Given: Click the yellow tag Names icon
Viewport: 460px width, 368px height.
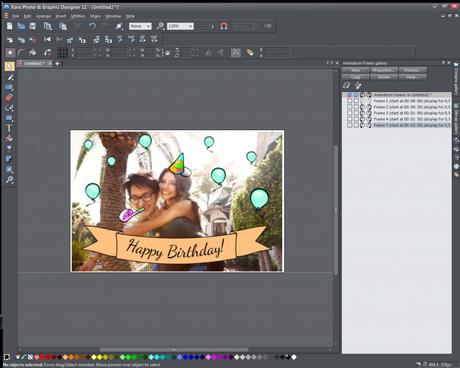Looking at the screenshot, I should (250, 52).
